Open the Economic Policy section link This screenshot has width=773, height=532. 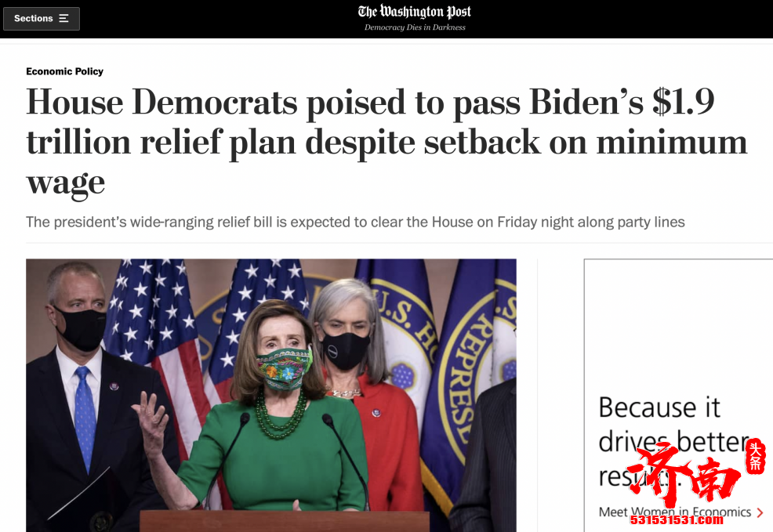(x=64, y=71)
